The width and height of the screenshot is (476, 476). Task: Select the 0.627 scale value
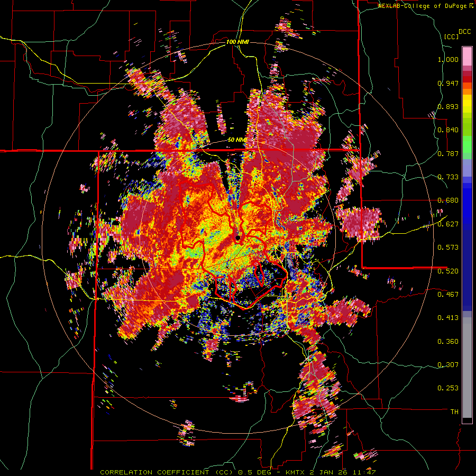coord(448,224)
